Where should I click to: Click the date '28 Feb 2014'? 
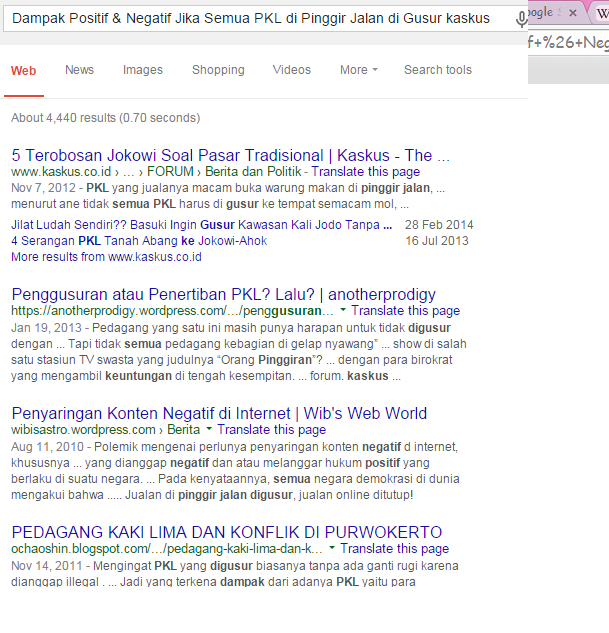click(439, 224)
